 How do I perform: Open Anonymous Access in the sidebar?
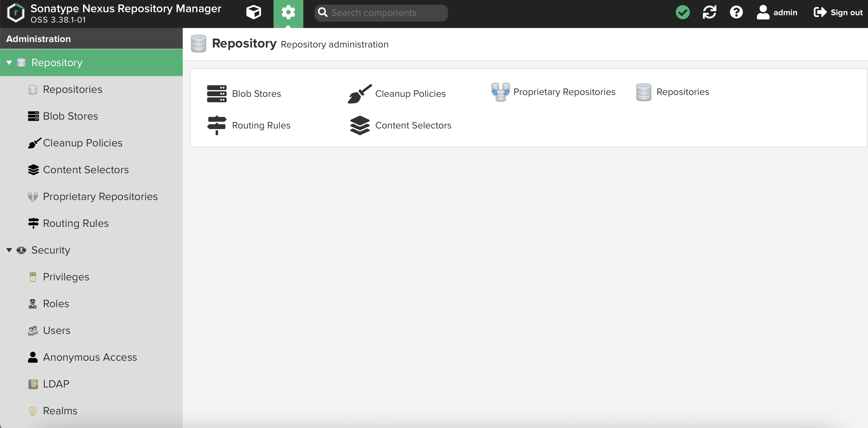tap(90, 357)
